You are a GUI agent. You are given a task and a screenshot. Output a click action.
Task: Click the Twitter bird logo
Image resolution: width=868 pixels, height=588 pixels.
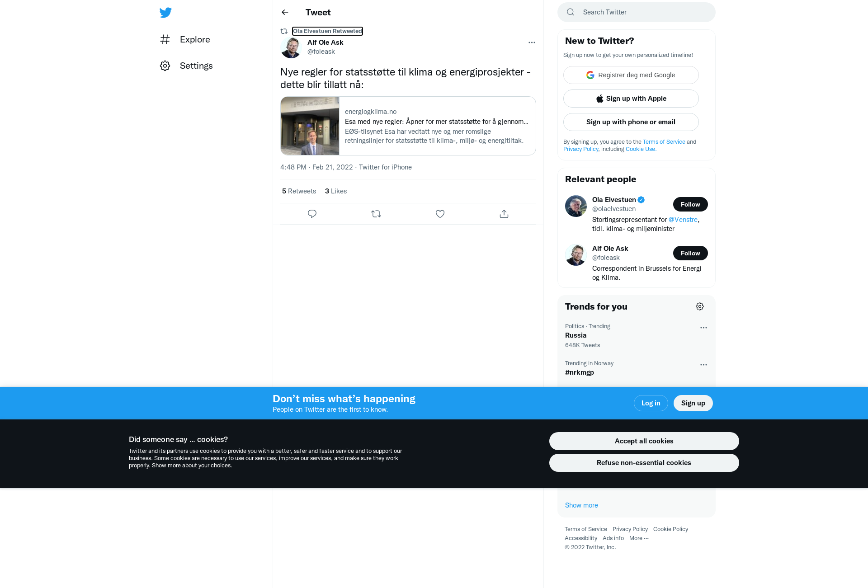(x=165, y=13)
